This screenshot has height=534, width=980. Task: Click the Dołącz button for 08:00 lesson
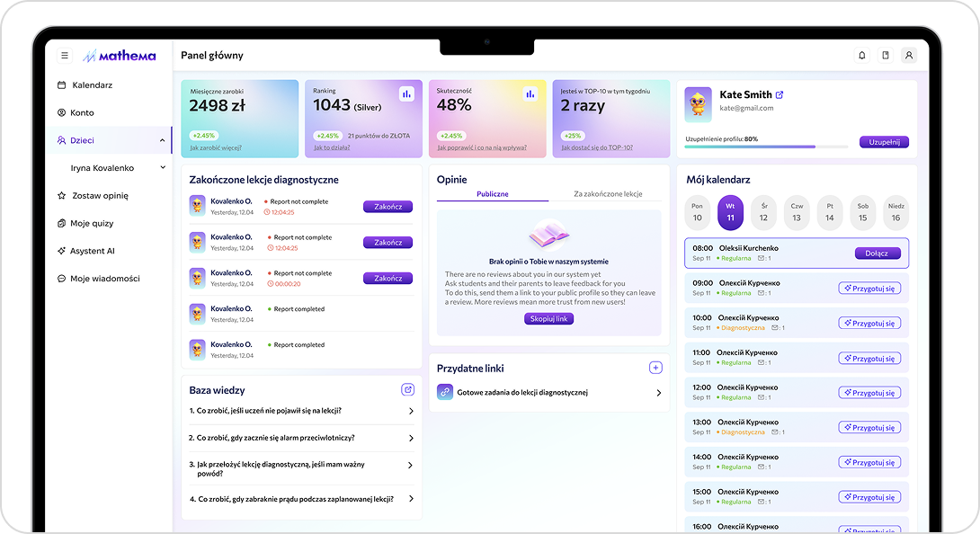pos(878,254)
